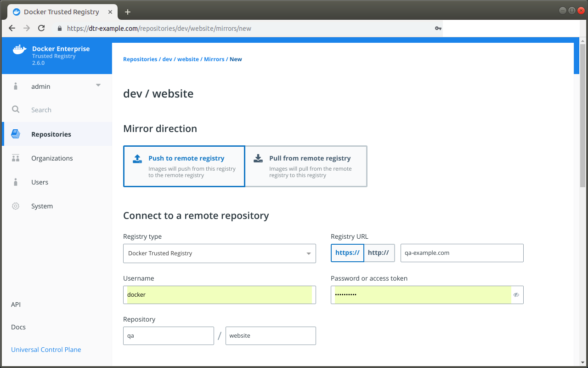Open the Universal Control Plane link
This screenshot has height=368, width=588.
coord(46,350)
